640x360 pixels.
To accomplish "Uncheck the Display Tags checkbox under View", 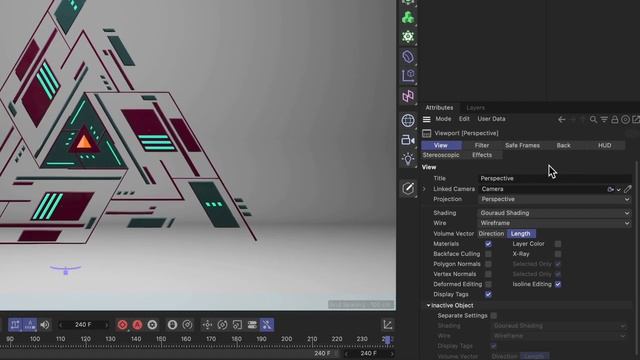I will [x=488, y=294].
